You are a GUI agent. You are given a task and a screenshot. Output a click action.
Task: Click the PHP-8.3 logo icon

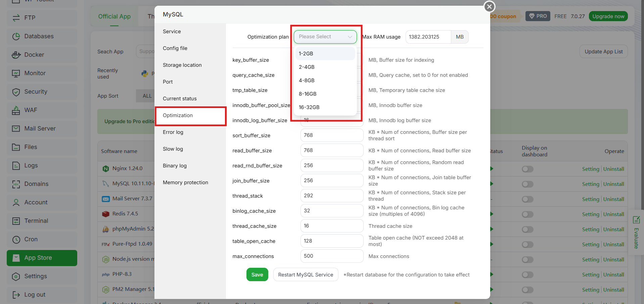106,274
